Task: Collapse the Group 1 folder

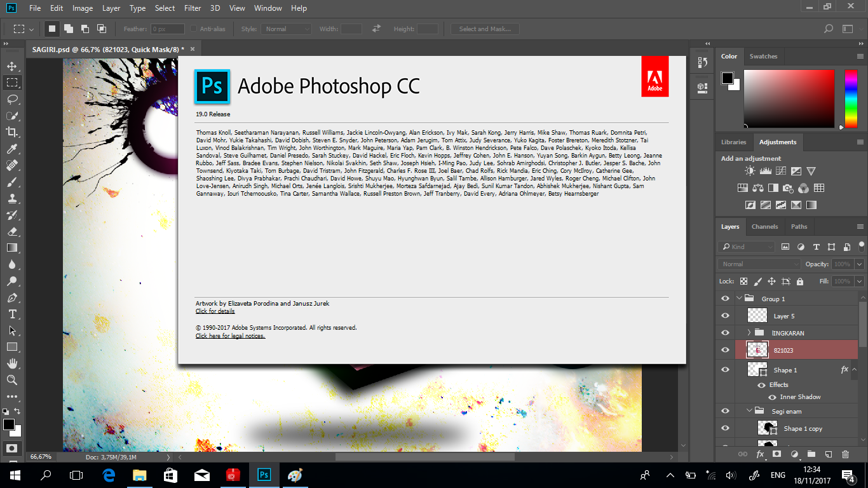Action: [x=739, y=299]
